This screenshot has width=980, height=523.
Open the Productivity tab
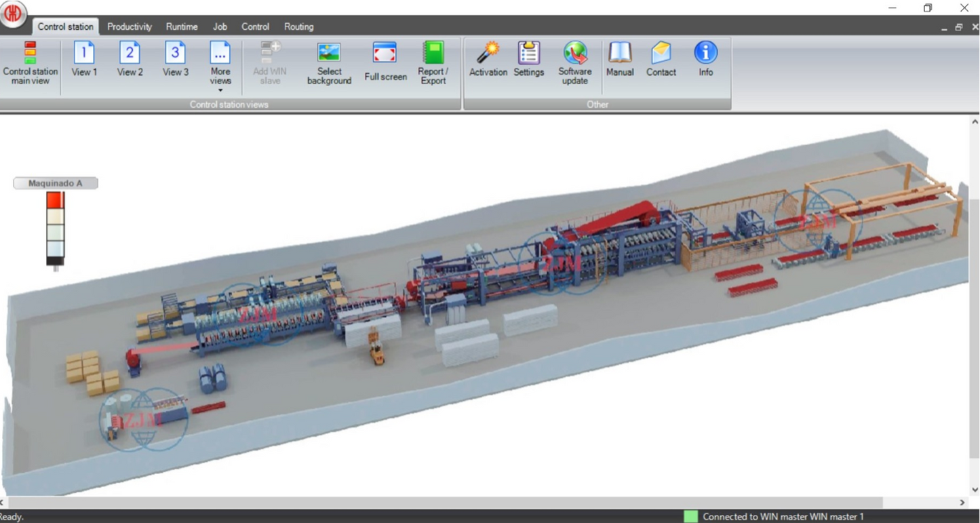click(129, 27)
